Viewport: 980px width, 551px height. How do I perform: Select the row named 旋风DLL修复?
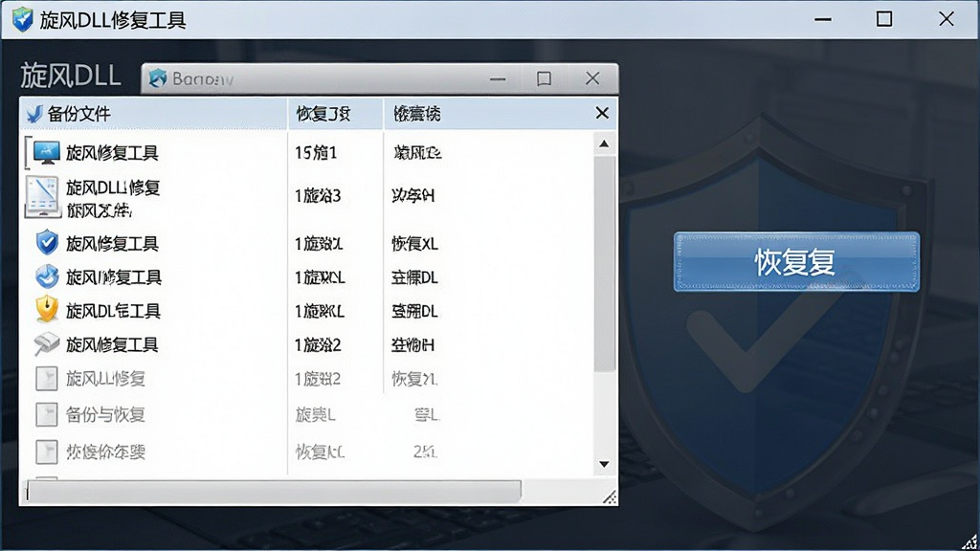tap(113, 187)
